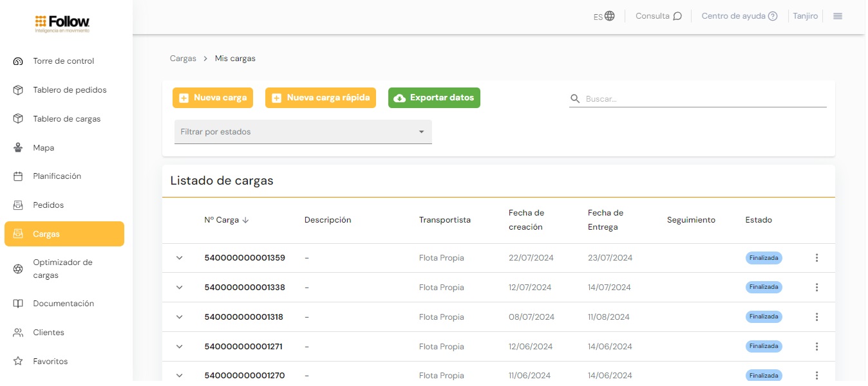The width and height of the screenshot is (868, 386).
Task: Click the Exportar datos button
Action: pyautogui.click(x=434, y=98)
